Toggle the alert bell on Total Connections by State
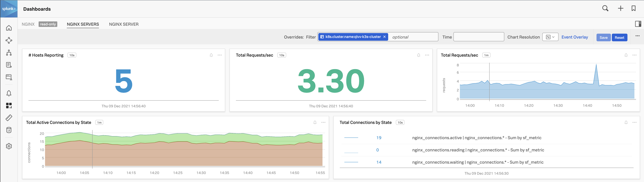 626,122
